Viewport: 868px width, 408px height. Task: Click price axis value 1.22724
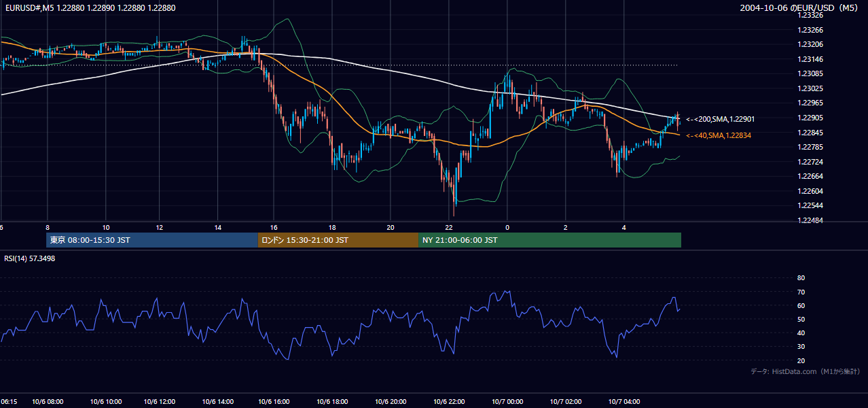click(810, 162)
